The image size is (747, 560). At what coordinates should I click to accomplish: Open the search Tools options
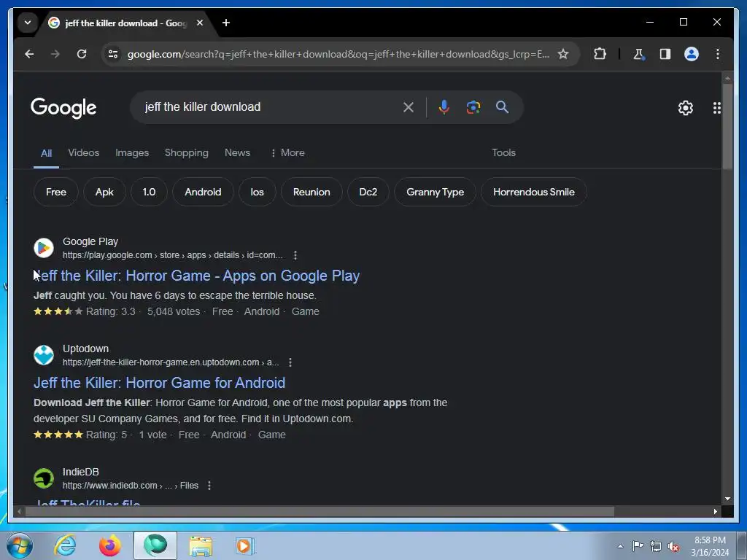(x=503, y=153)
